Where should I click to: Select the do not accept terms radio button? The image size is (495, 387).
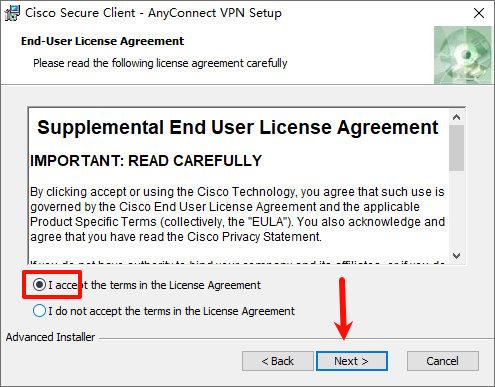click(39, 311)
